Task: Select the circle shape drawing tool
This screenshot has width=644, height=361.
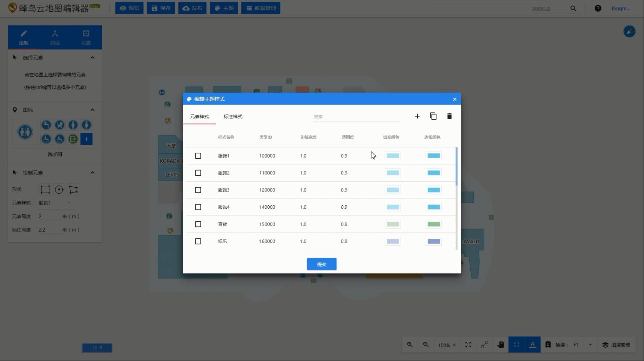Action: coord(59,190)
